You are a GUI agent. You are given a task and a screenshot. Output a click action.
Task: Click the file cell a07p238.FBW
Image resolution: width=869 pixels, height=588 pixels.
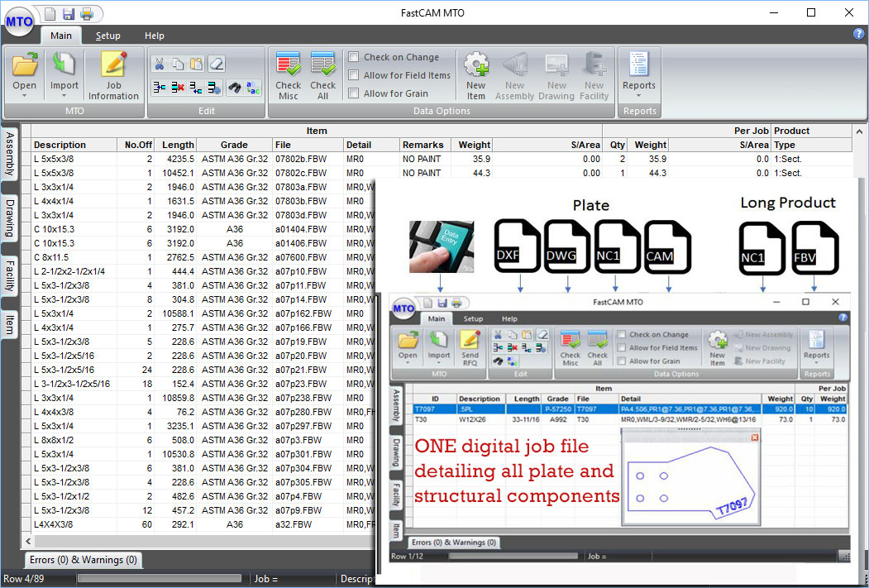(308, 398)
